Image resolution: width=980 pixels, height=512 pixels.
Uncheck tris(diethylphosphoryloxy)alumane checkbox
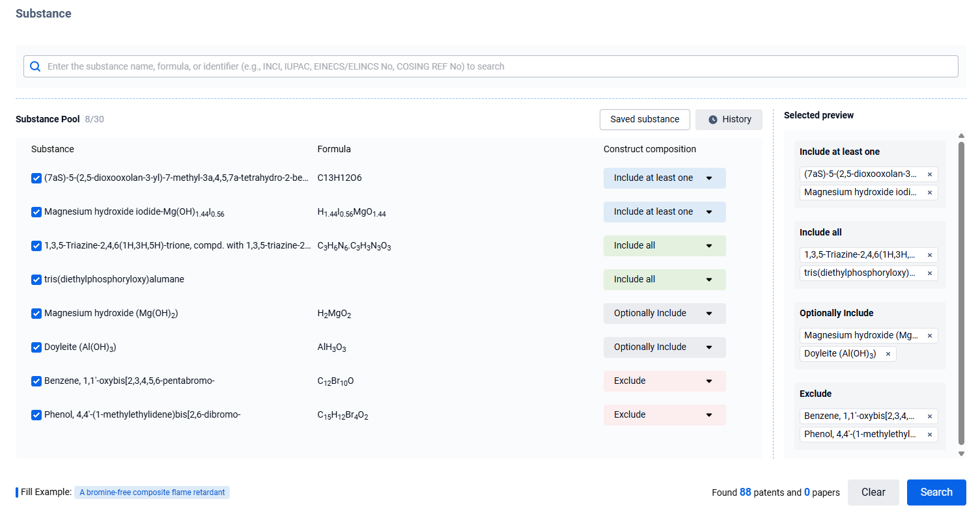(x=36, y=280)
